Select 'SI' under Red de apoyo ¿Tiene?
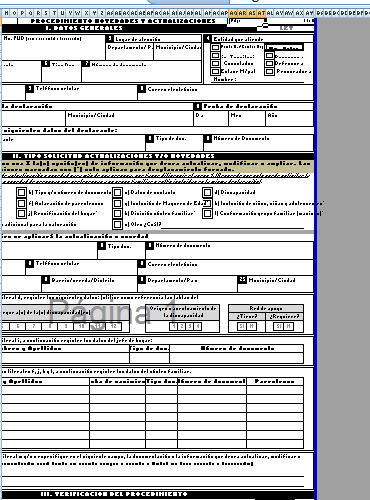Screen dimensions: 370x500 (242, 326)
